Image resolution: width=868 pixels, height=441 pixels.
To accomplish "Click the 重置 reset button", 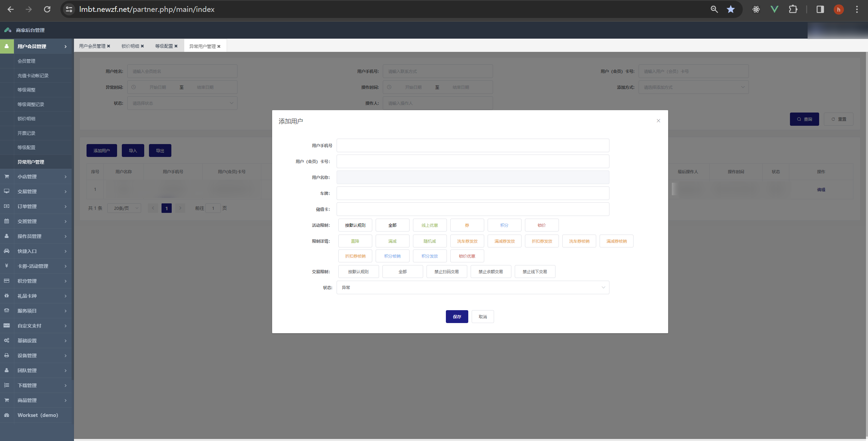I will (838, 119).
